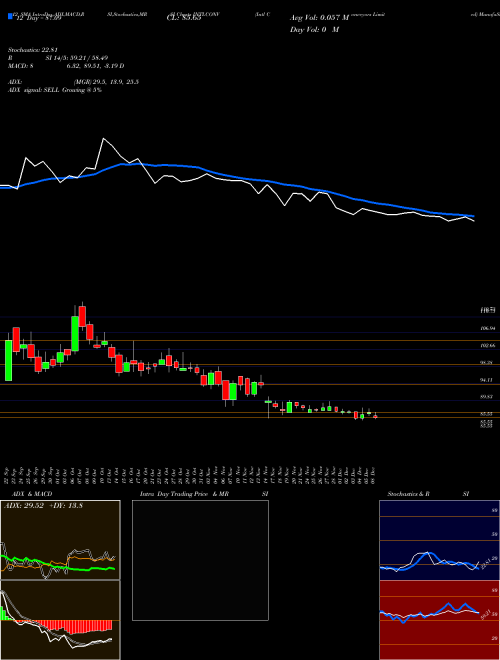Click the blue 12 Day SMA legend square
The width and height of the screenshot is (500, 660).
(10, 16)
